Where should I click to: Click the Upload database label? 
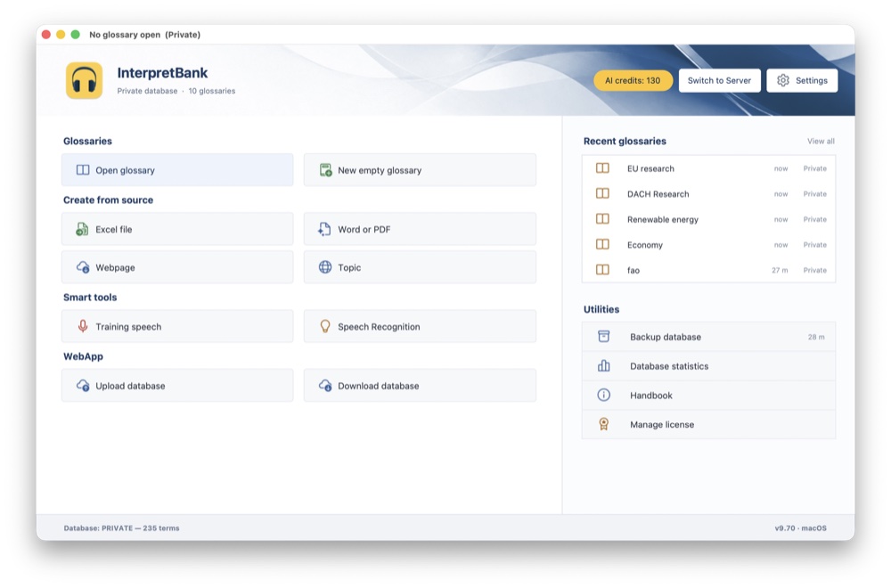[x=130, y=386]
